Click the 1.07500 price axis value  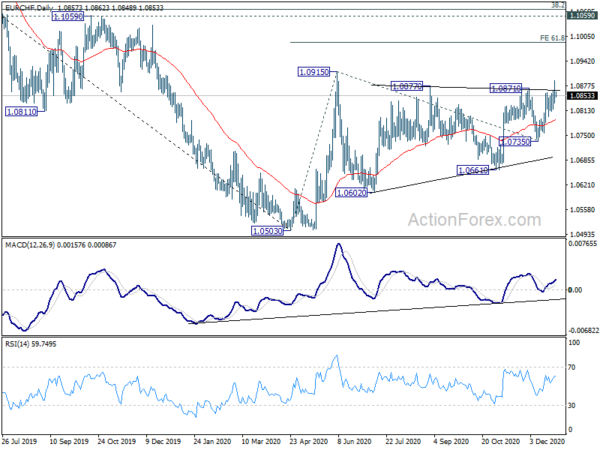point(582,135)
